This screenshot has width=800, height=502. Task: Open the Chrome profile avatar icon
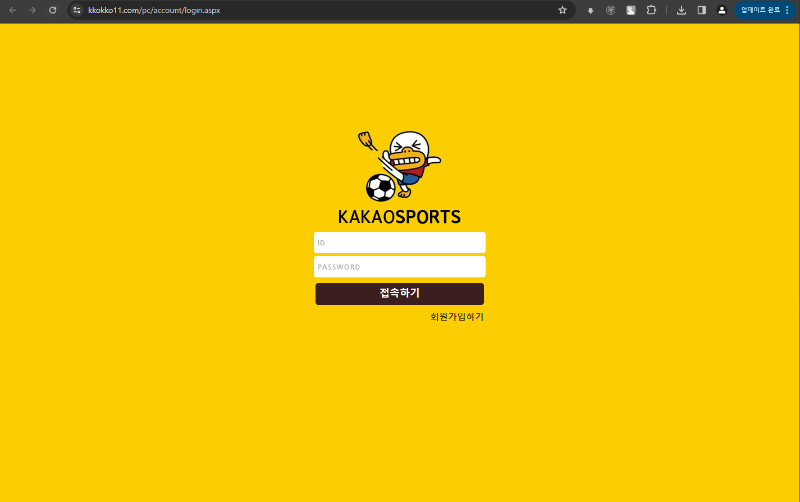click(721, 10)
